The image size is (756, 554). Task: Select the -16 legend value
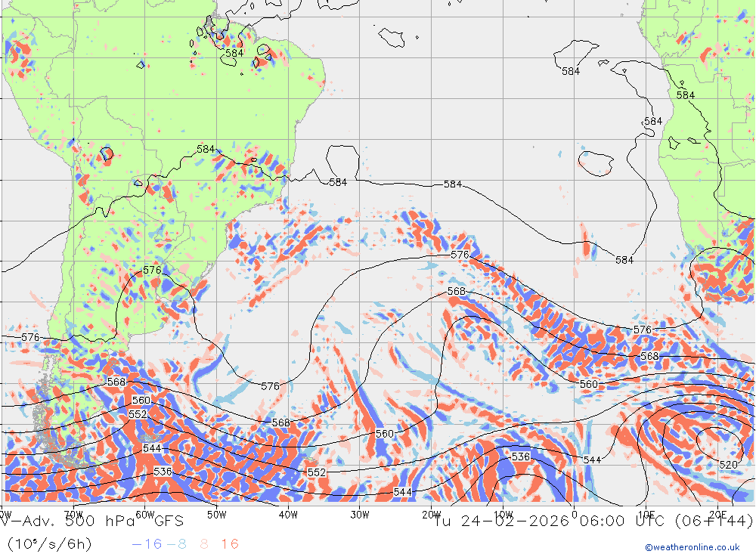[x=147, y=544]
